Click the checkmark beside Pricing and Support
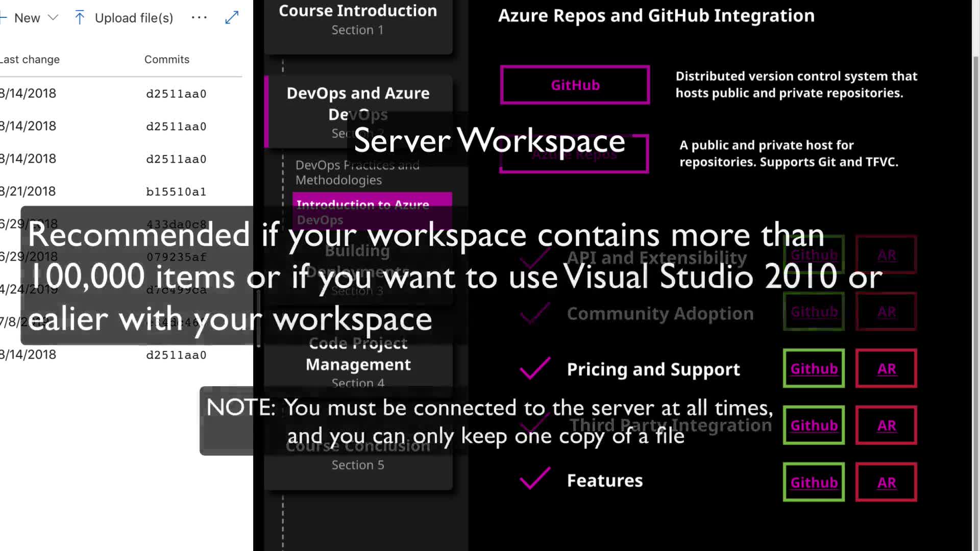This screenshot has height=551, width=980. pos(534,368)
